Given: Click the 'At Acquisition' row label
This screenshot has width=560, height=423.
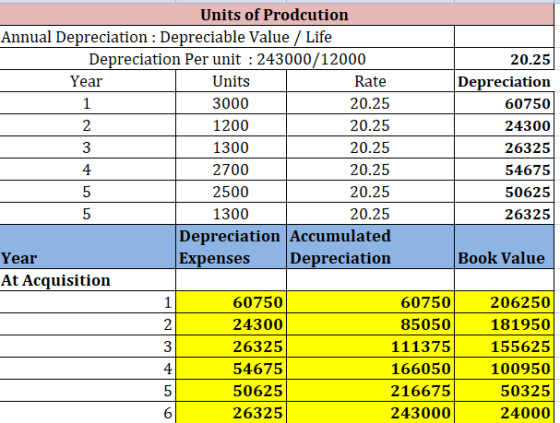Looking at the screenshot, I should [88, 280].
